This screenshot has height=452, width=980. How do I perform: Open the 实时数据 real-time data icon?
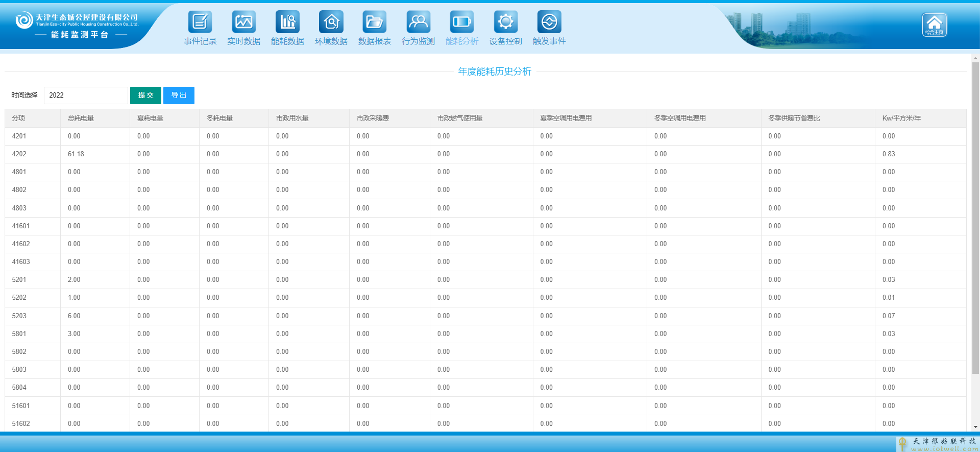coord(243,22)
